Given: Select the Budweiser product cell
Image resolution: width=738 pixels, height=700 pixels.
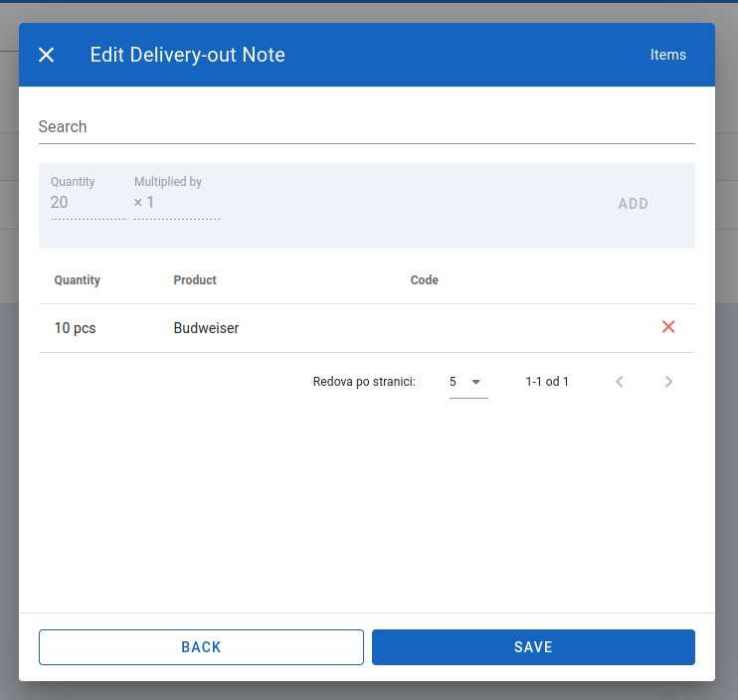Looking at the screenshot, I should (x=206, y=328).
